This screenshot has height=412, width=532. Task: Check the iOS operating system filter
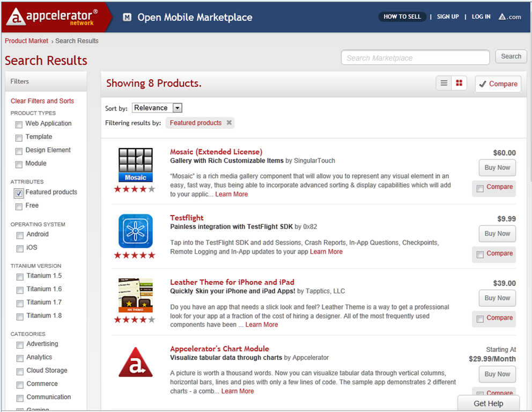(20, 249)
